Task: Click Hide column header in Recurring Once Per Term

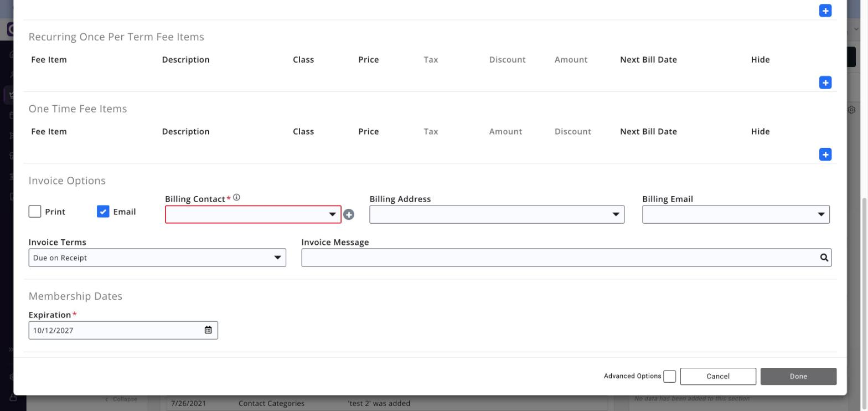Action: tap(760, 59)
